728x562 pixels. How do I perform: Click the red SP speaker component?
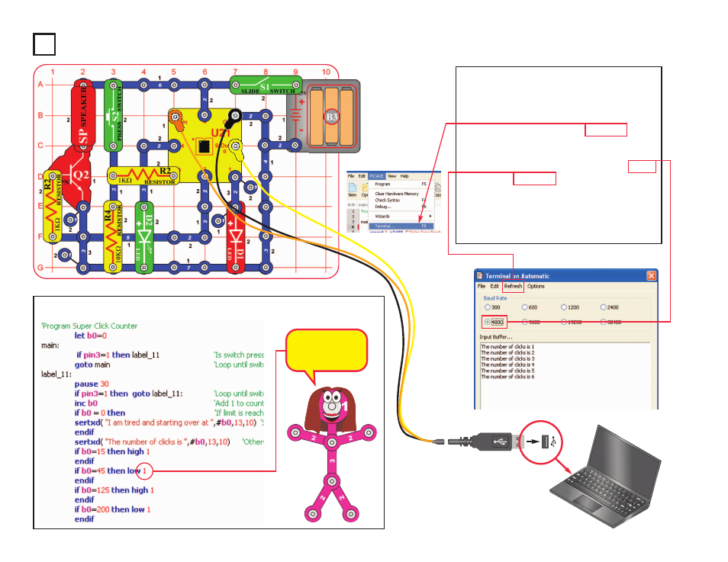pos(83,114)
